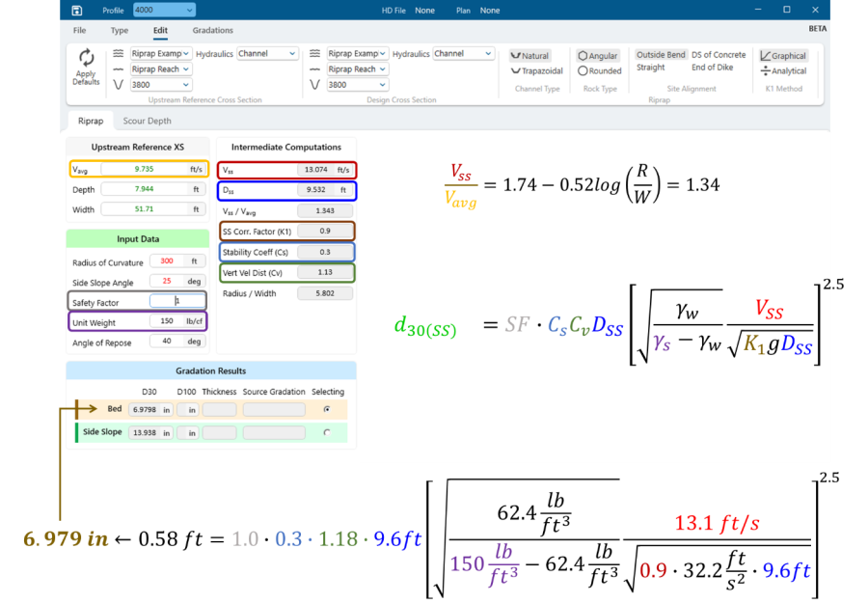The width and height of the screenshot is (868, 603).
Task: Switch to the Scour Depth tab
Action: 147,122
